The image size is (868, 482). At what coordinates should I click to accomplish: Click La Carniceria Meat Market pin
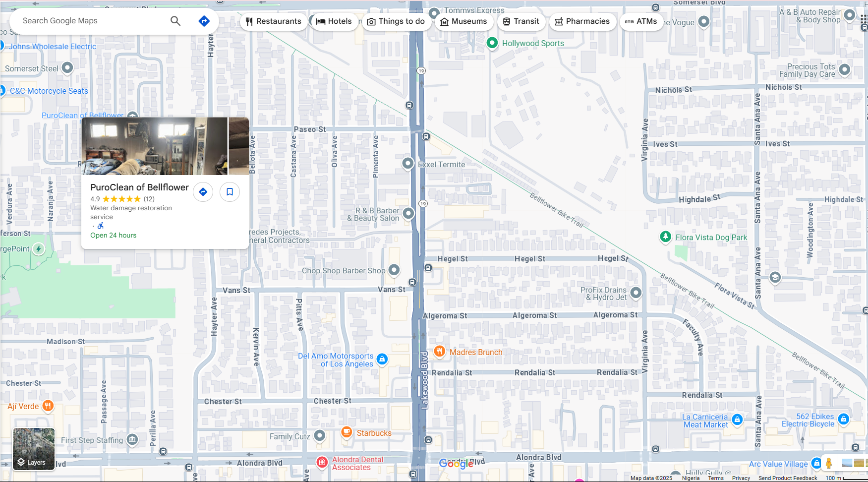(737, 420)
